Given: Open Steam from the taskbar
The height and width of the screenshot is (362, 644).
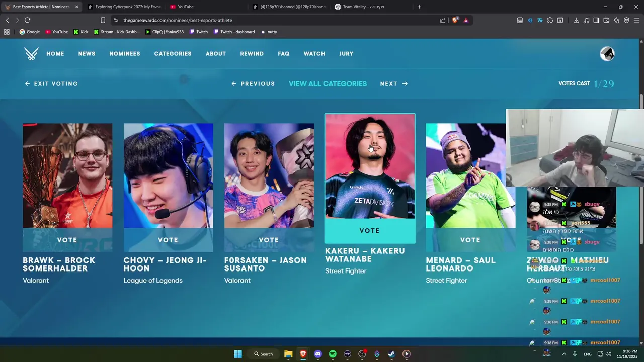Looking at the screenshot, I should point(391,354).
